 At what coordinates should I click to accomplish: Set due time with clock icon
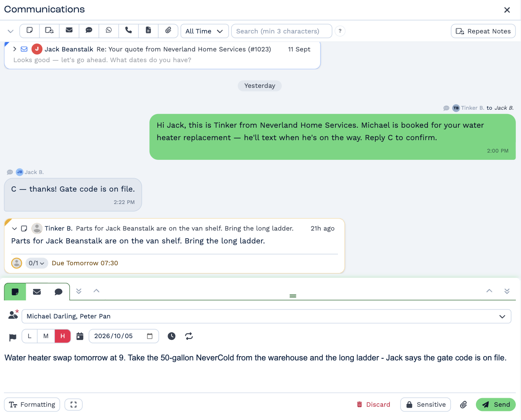coord(172,336)
